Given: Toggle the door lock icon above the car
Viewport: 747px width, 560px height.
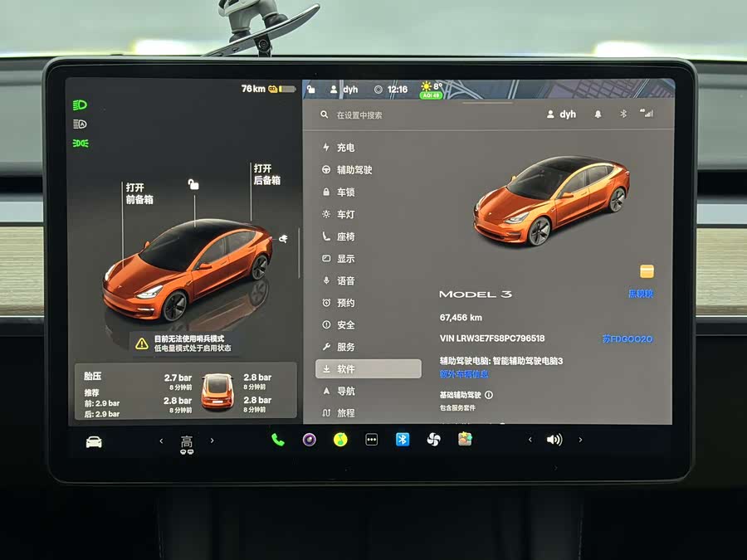Looking at the screenshot, I should 193,185.
